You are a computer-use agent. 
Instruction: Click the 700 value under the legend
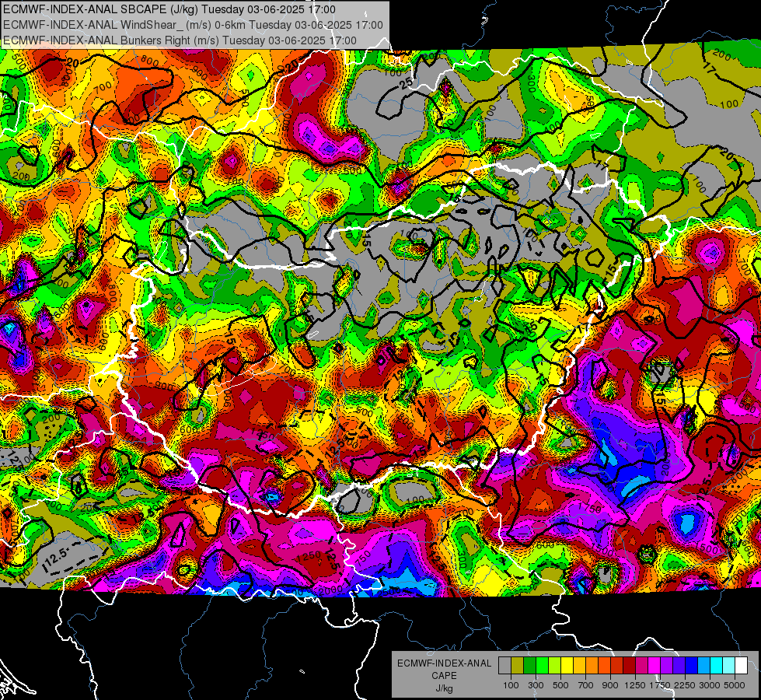click(586, 685)
